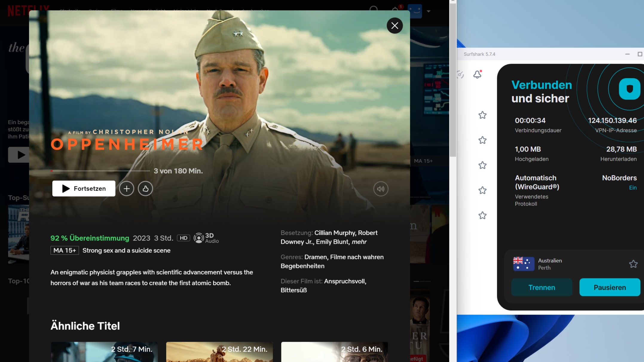Image resolution: width=644 pixels, height=362 pixels.
Task: Open the Surfshark notifications bell
Action: [478, 74]
